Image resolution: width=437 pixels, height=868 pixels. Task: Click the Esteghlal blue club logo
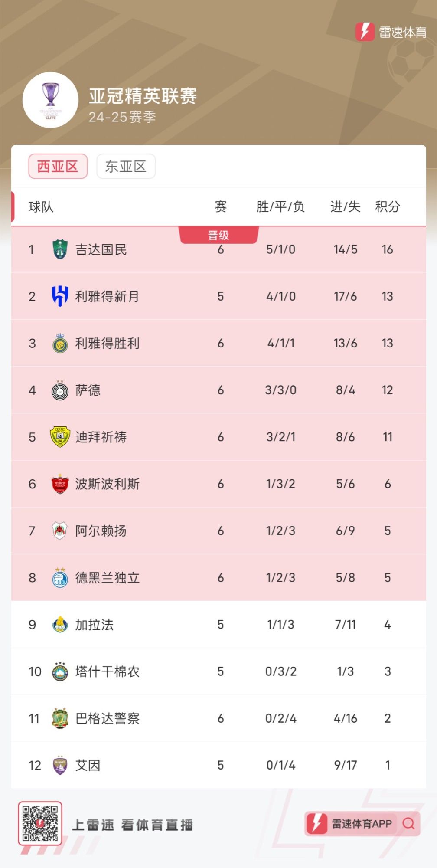(x=60, y=578)
